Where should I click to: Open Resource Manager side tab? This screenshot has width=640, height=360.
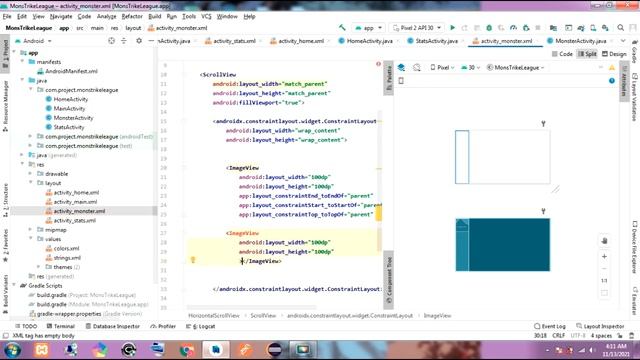coord(5,106)
